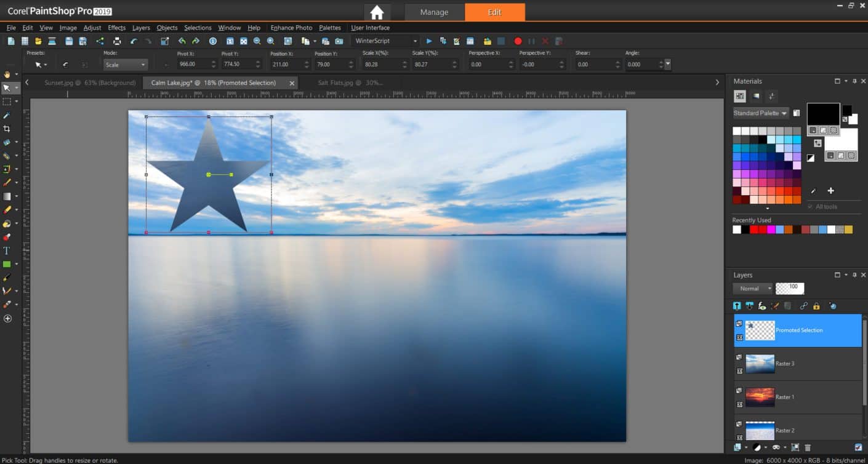Viewport: 868px width, 464px height.
Task: Select the Text tool
Action: (7, 251)
